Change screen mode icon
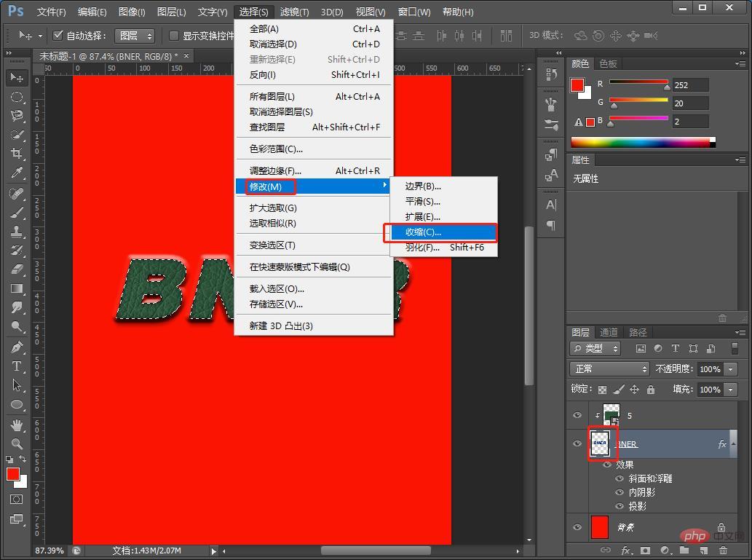This screenshot has height=560, width=752. pyautogui.click(x=16, y=518)
